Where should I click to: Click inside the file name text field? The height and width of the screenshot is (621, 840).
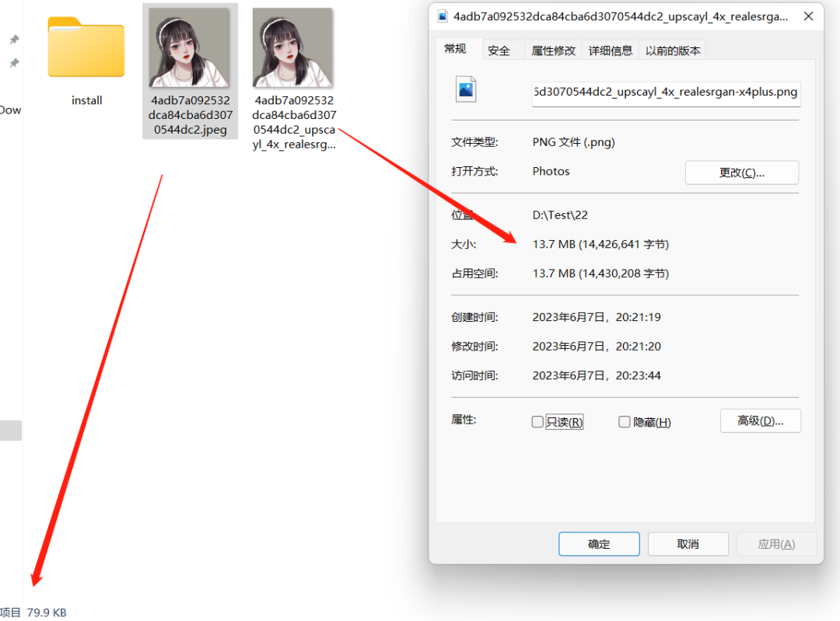(665, 92)
